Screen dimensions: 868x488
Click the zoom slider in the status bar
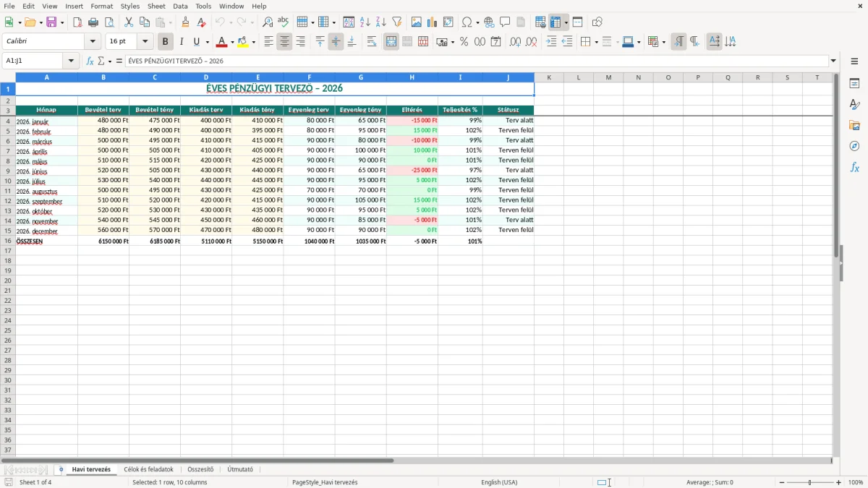tap(810, 482)
